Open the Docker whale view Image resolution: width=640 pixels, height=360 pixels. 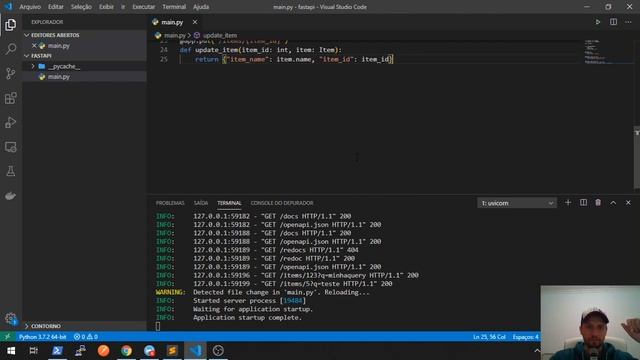point(11,196)
